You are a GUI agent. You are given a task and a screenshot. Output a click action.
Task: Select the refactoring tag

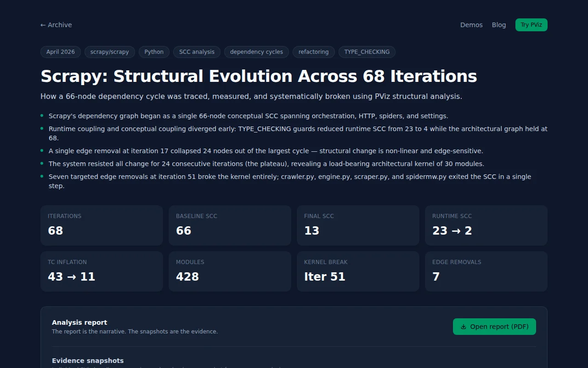314,52
